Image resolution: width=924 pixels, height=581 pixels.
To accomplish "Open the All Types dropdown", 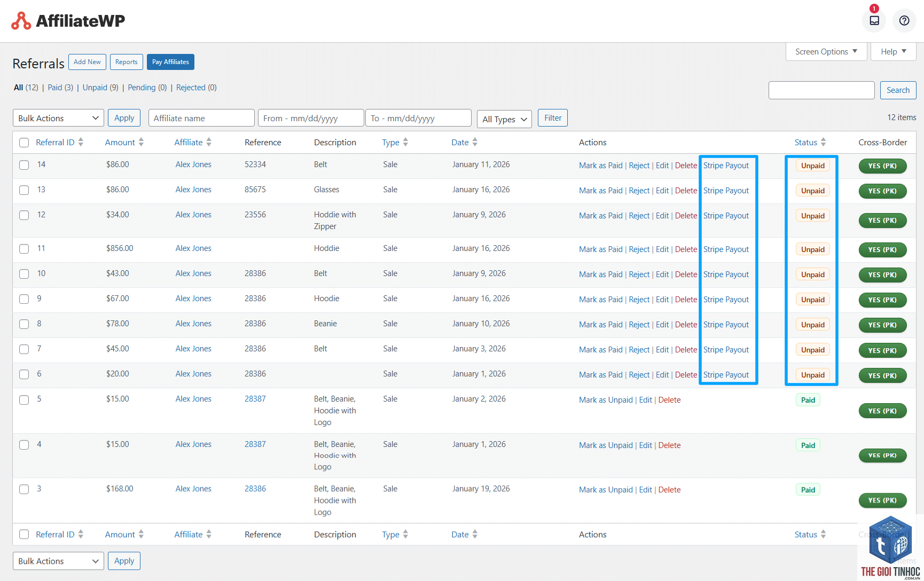I will 504,119.
